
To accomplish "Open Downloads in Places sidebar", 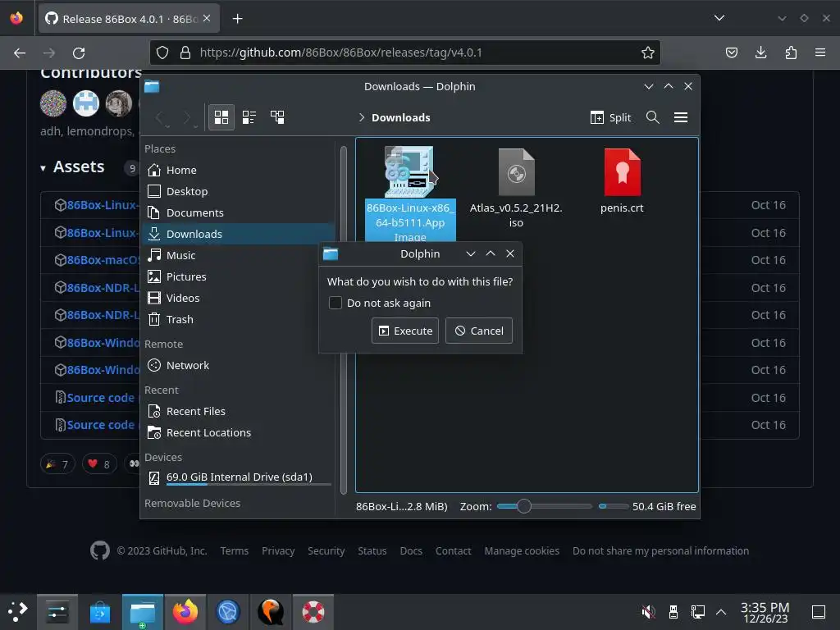I will coord(239,234).
